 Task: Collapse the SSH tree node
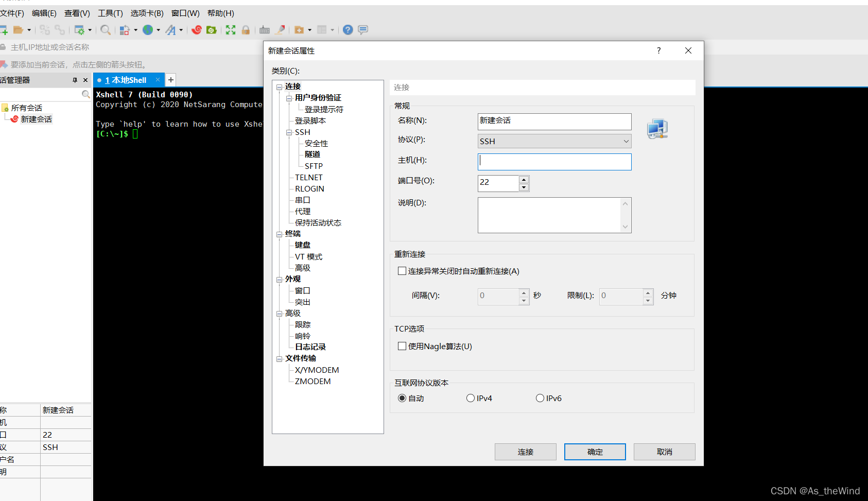[289, 132]
